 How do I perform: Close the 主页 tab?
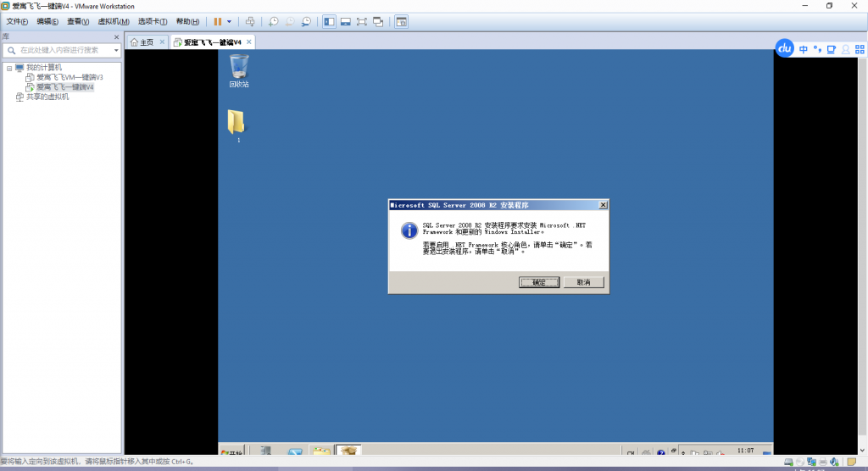click(x=162, y=42)
